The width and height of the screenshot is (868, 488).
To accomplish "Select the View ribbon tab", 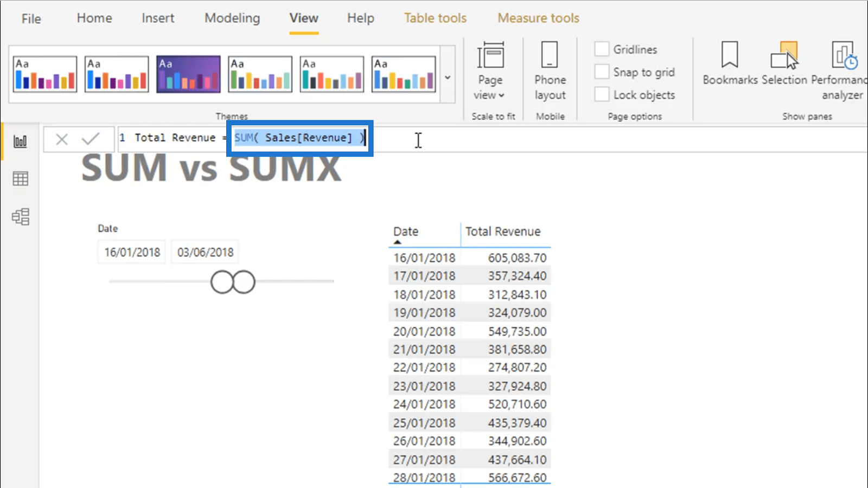I will click(304, 18).
